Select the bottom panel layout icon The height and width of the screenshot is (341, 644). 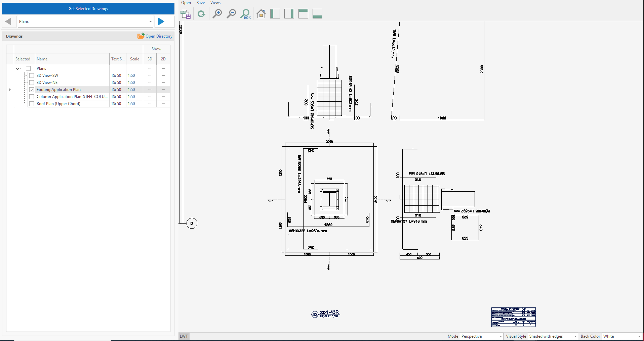click(317, 14)
